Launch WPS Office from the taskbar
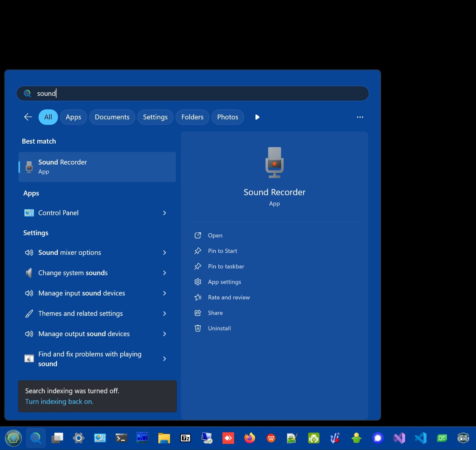The height and width of the screenshot is (450, 476). (x=271, y=438)
